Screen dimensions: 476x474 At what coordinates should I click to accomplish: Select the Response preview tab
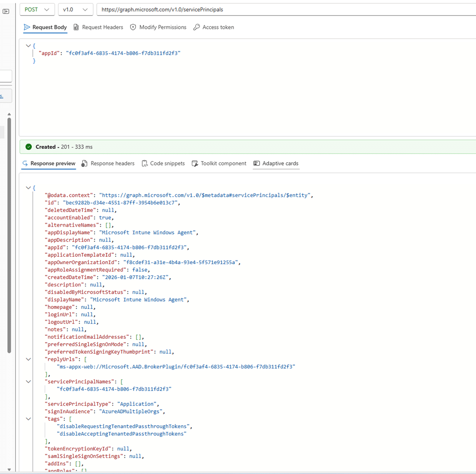(49, 164)
